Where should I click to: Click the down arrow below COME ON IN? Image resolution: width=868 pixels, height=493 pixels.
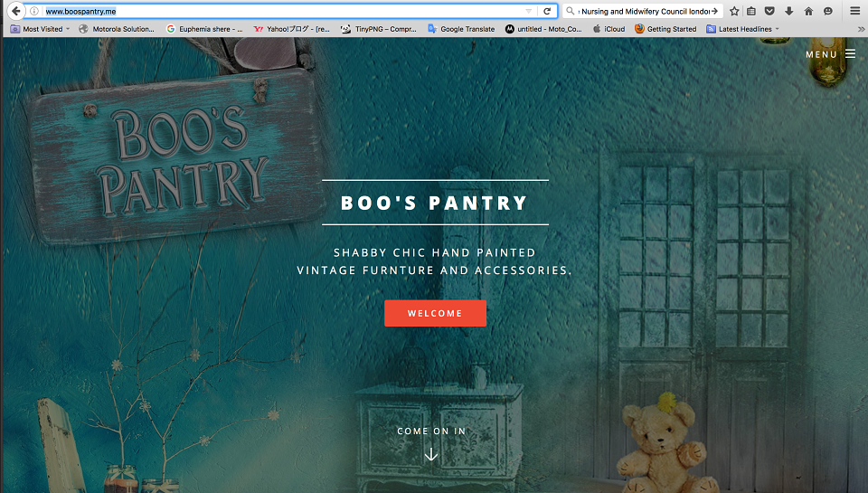431,454
